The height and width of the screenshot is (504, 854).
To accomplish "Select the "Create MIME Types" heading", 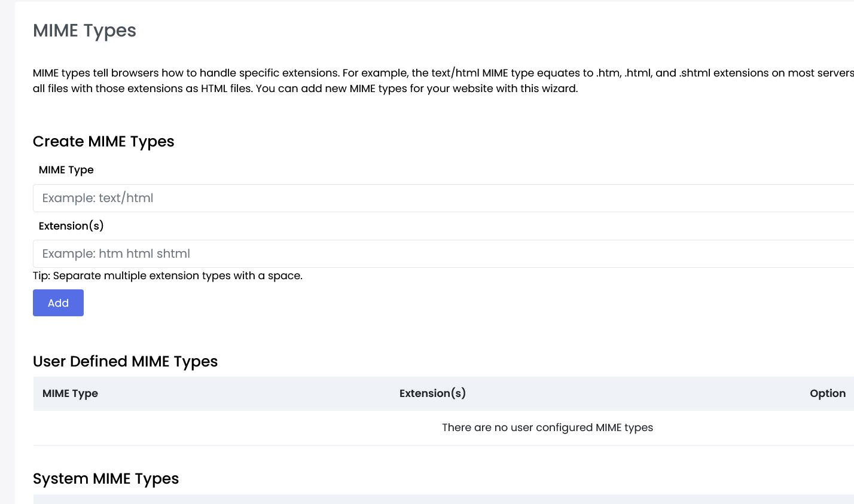I will (x=103, y=142).
